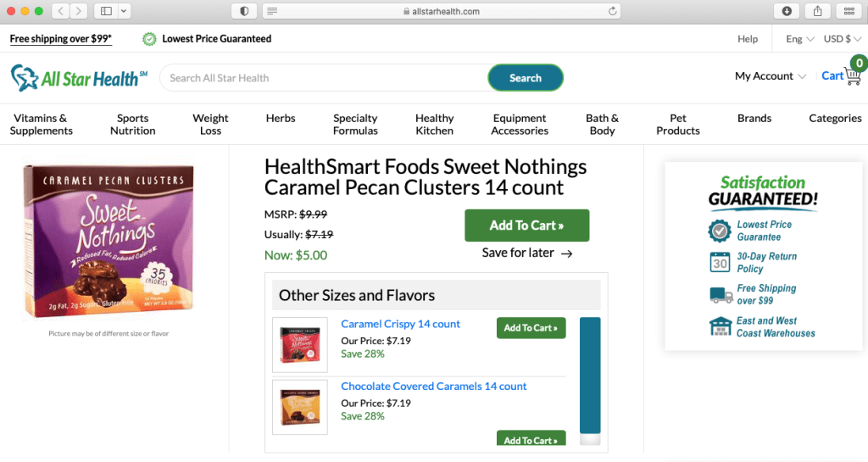868x462 pixels.
Task: Expand the Eng language dropdown
Action: click(799, 39)
